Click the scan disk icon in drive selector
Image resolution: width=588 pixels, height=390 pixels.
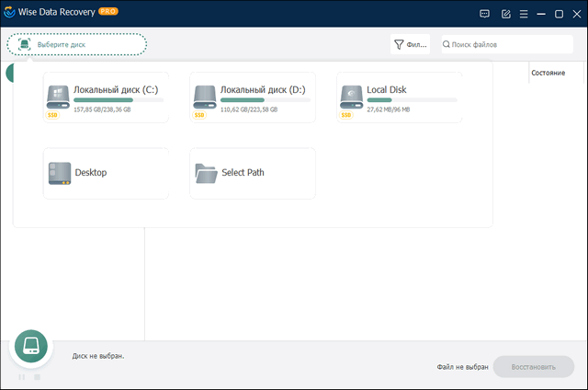25,44
